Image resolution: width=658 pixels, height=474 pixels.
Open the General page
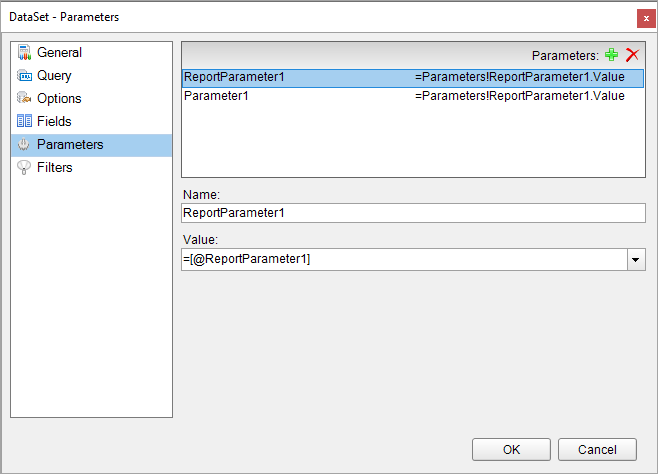pyautogui.click(x=91, y=52)
